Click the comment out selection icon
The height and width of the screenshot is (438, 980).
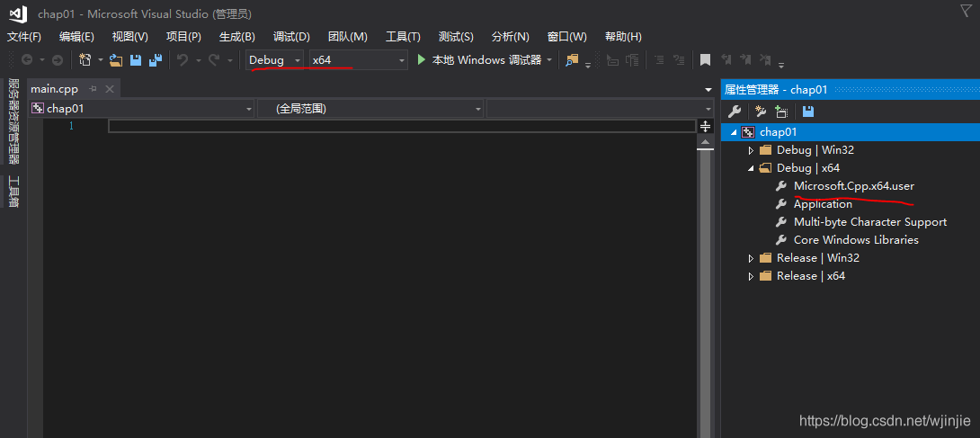tap(659, 60)
